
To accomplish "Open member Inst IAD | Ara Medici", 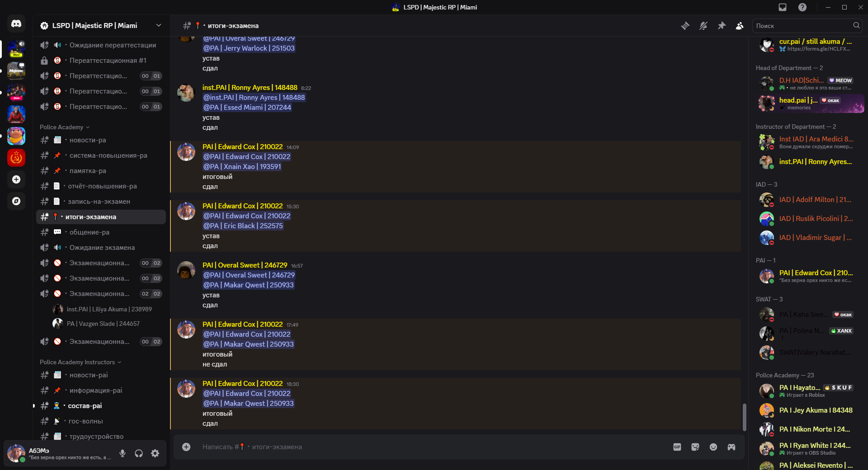I will click(x=811, y=142).
